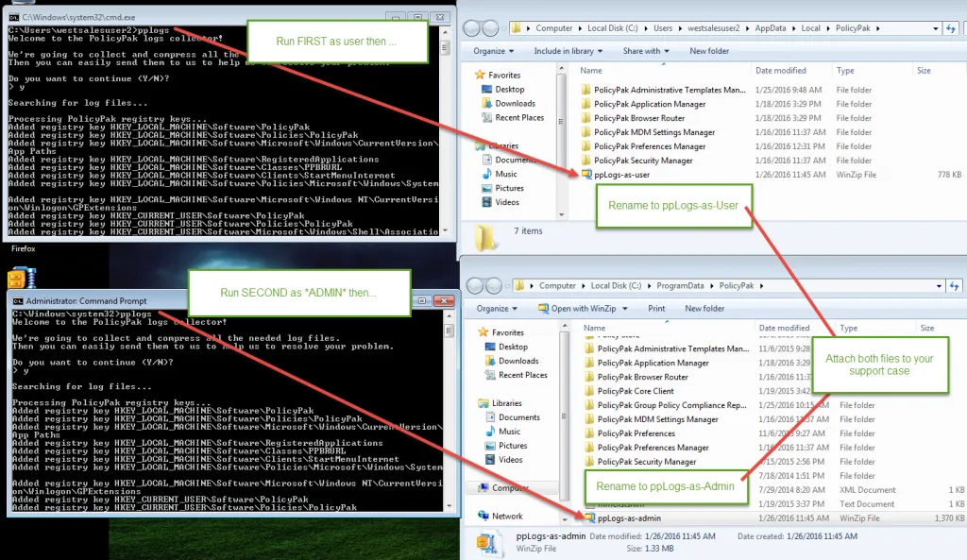Click Print in the lower Explorer toolbar
Screen dimensions: 967x560
click(656, 309)
